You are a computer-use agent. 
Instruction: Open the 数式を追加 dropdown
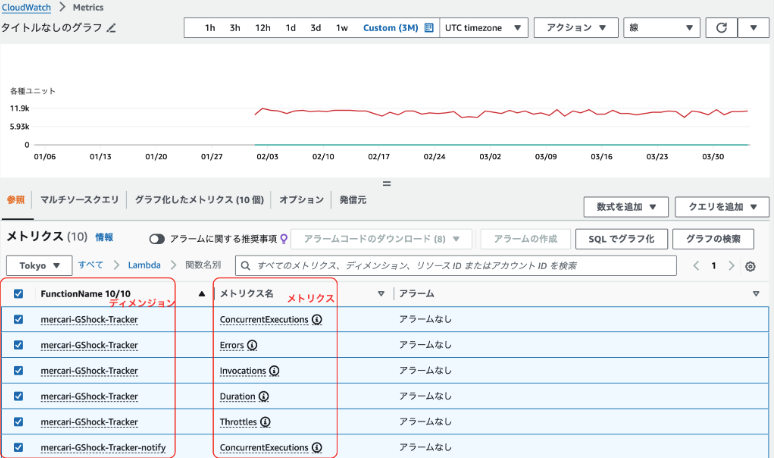pyautogui.click(x=626, y=207)
